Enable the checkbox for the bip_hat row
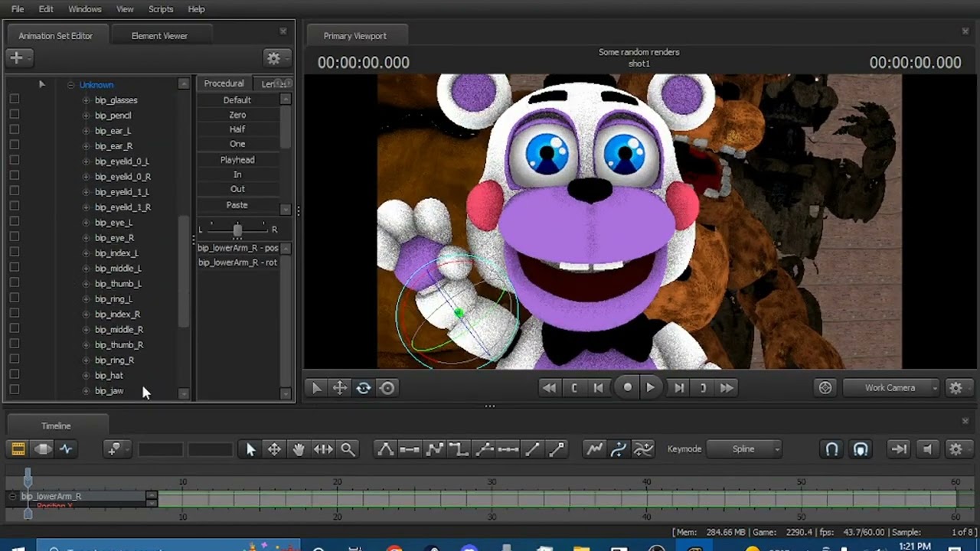Image resolution: width=980 pixels, height=551 pixels. click(14, 375)
